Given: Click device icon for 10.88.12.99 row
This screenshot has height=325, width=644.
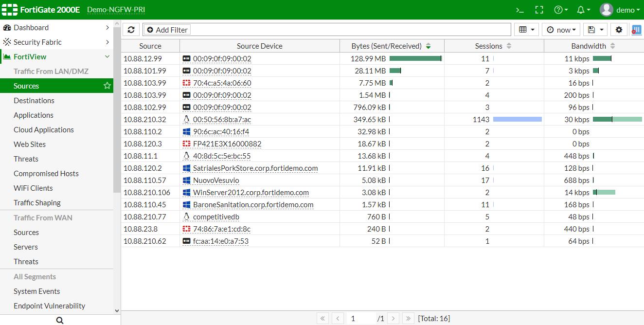Looking at the screenshot, I should 186,58.
